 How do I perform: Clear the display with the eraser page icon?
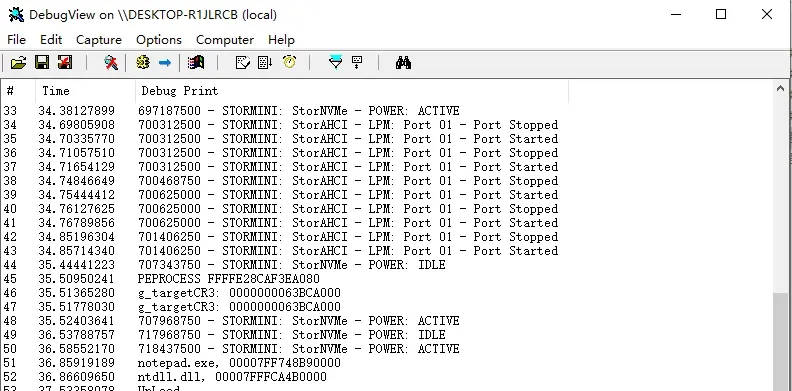243,63
